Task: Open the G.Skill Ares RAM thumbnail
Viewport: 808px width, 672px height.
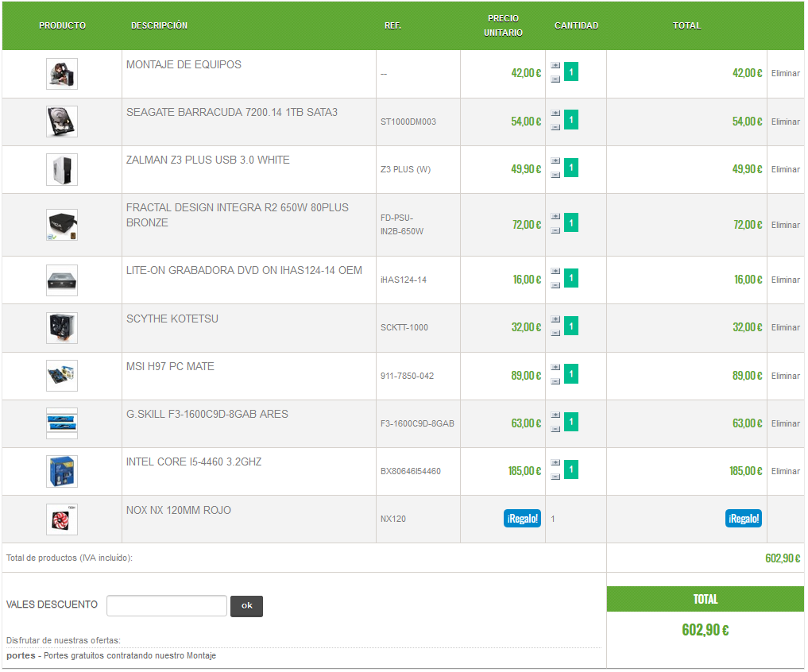Action: (x=62, y=423)
